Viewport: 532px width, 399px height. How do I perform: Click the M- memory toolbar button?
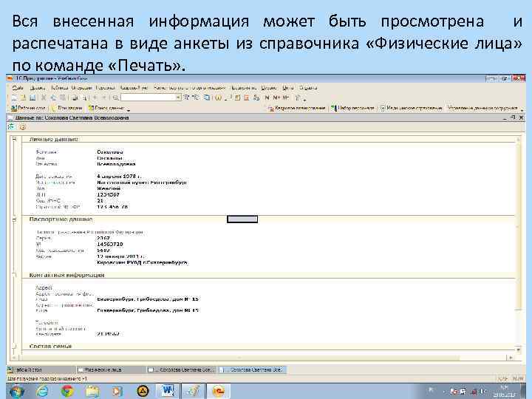286,98
